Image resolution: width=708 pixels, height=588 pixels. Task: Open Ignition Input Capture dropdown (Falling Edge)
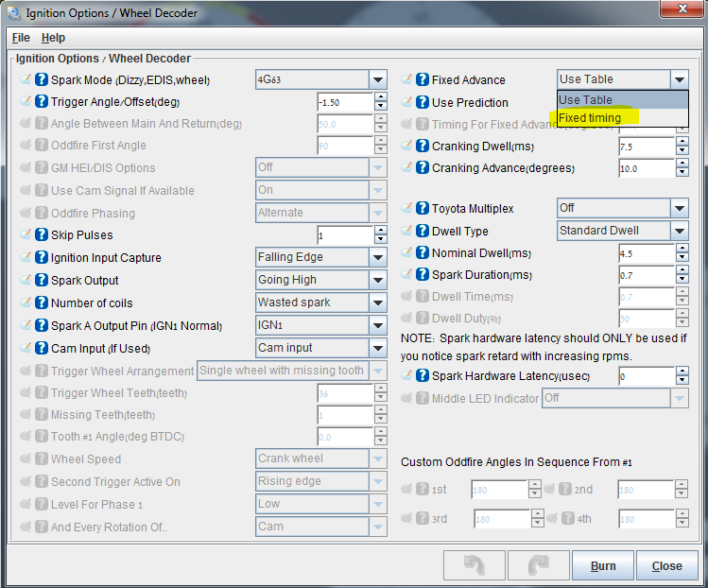pos(321,257)
